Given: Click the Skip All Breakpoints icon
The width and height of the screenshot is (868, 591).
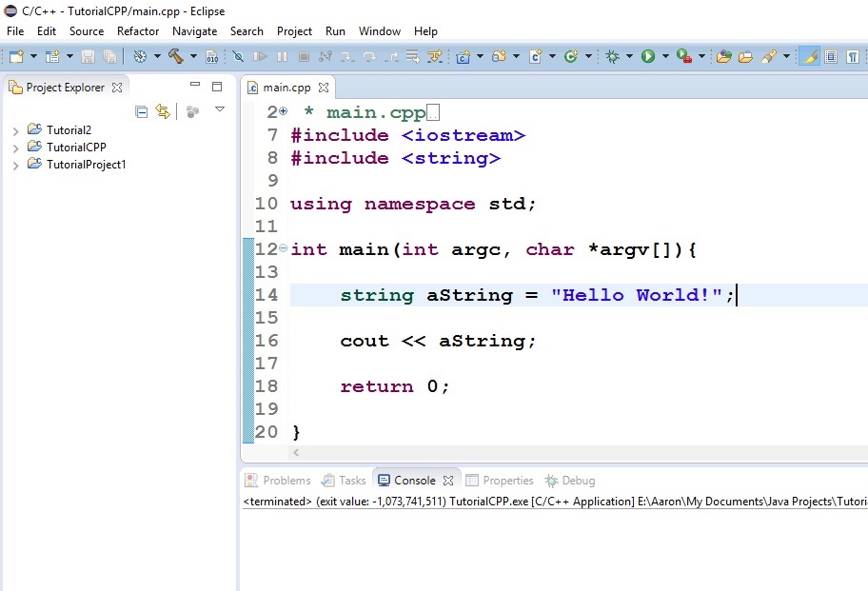Looking at the screenshot, I should [x=238, y=57].
